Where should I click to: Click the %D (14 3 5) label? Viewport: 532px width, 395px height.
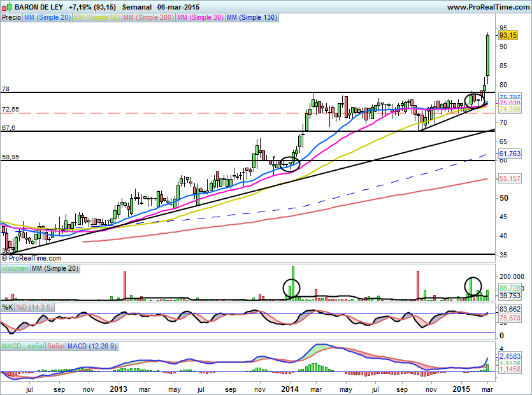coord(36,308)
